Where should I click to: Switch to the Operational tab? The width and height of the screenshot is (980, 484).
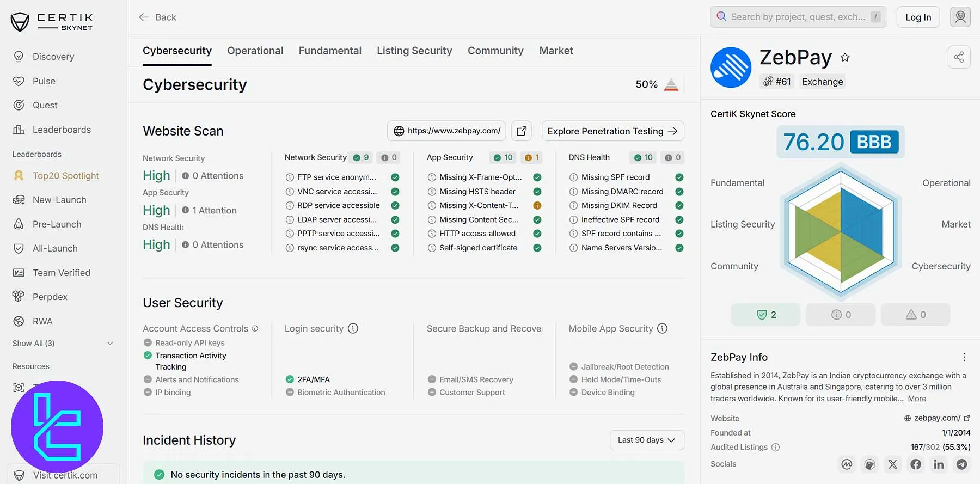coord(255,51)
